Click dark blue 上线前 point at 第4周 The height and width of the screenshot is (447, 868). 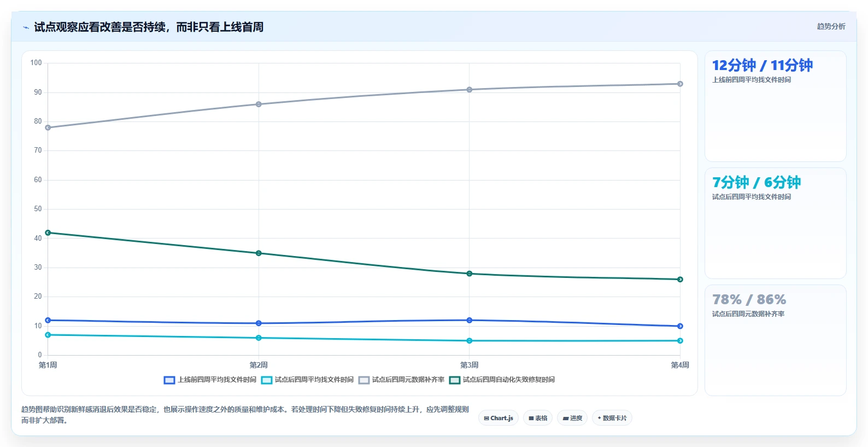point(680,326)
